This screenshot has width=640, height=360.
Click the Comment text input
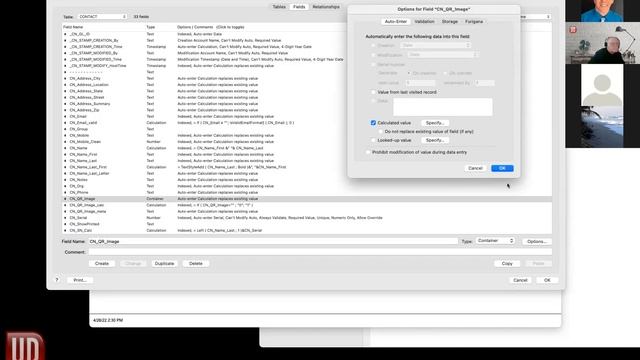(320, 252)
